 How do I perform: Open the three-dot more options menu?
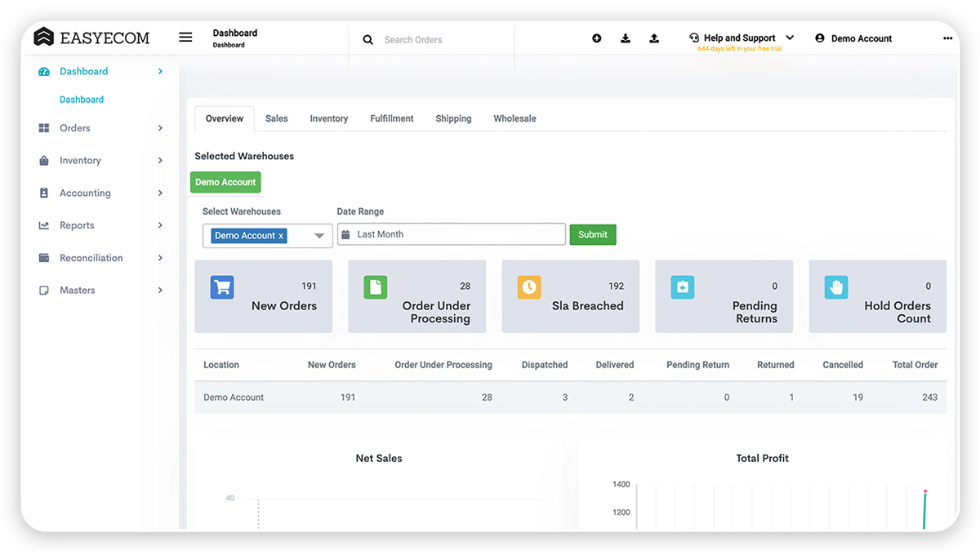coord(947,38)
